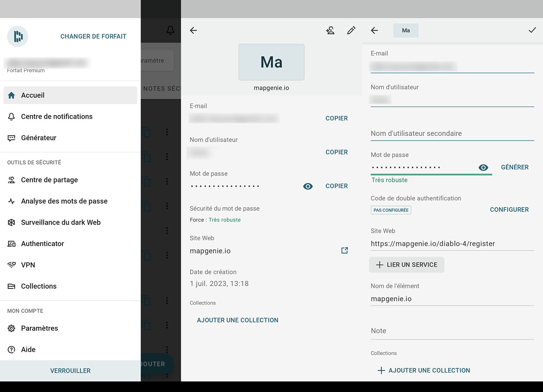Click CONFIGURER double authentification
Screen dimensions: 543x392
[x=509, y=210]
